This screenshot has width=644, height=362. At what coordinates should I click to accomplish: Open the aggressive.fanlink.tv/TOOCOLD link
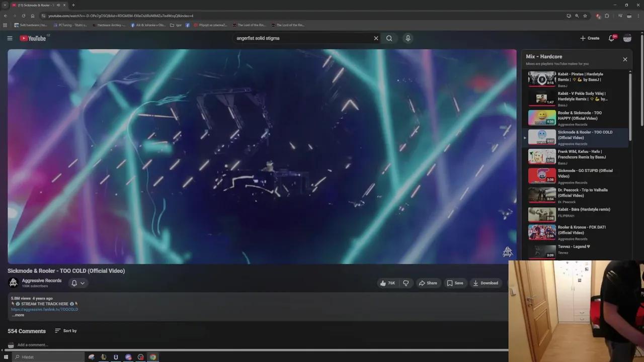click(x=45, y=309)
